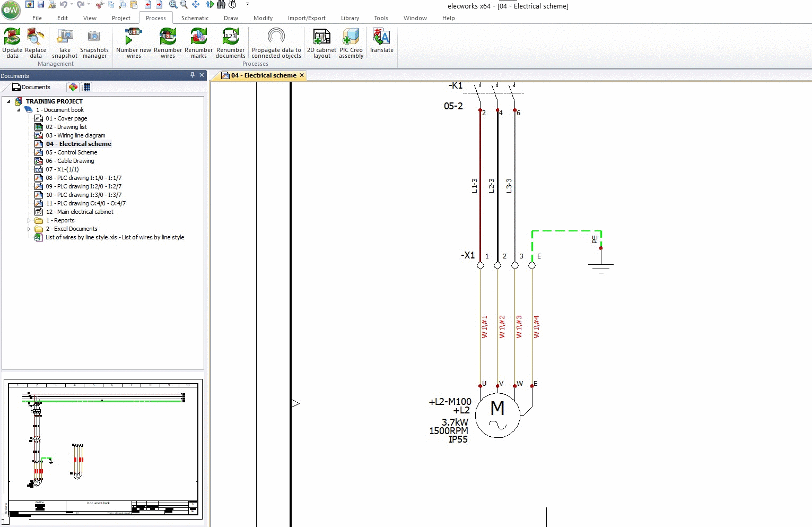Viewport: 812px width, 527px height.
Task: Click the Undo arrow icon
Action: (x=63, y=4)
